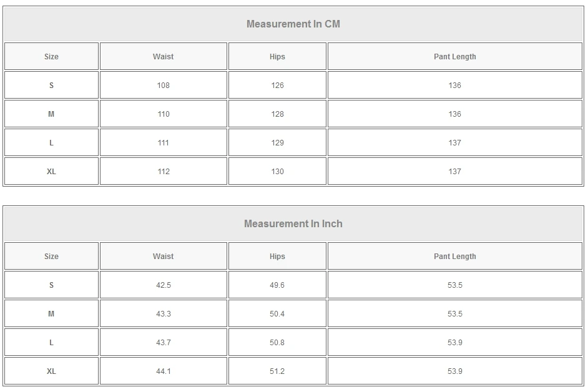Select the waist value 112 cell
The height and width of the screenshot is (392, 588).
click(x=163, y=172)
